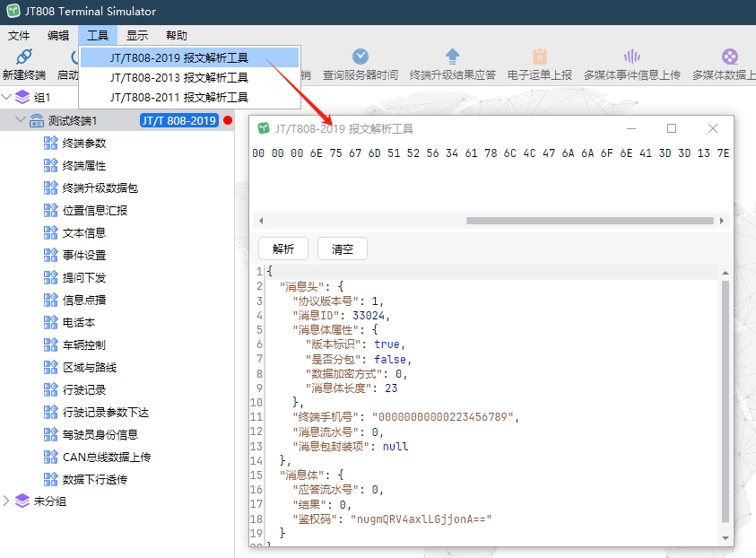Screen dimensions: 756x558
Task: Open 驾驶员身份信息 from sidebar
Action: click(93, 434)
